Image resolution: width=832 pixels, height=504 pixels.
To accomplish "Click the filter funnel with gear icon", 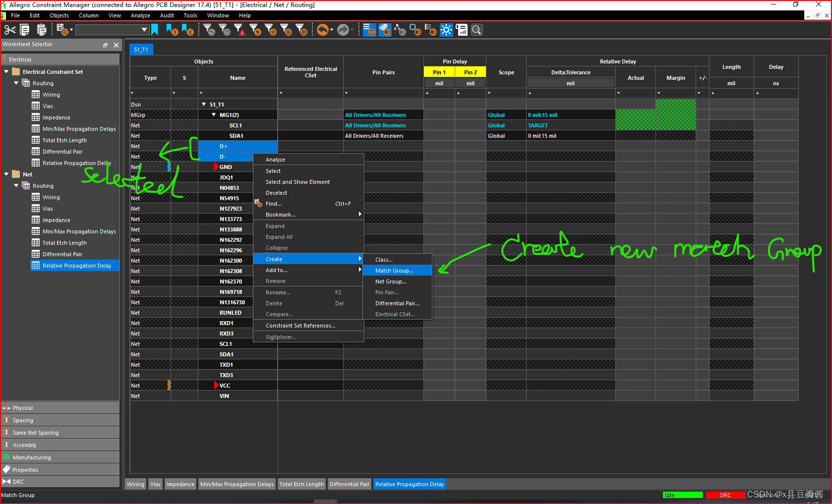I will pyautogui.click(x=271, y=30).
